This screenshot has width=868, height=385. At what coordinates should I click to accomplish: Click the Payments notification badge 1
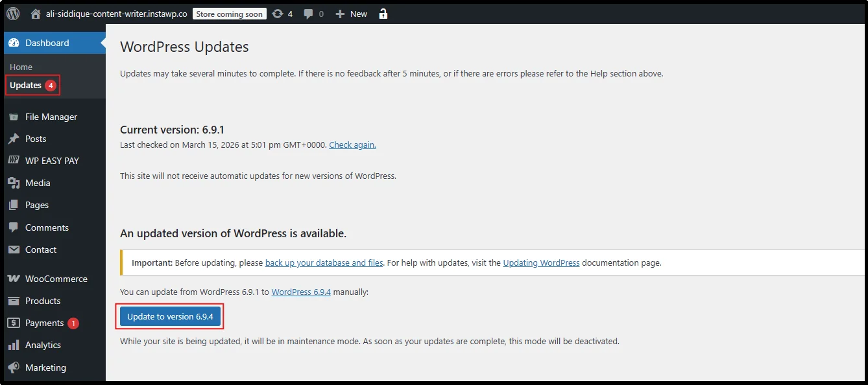[73, 323]
